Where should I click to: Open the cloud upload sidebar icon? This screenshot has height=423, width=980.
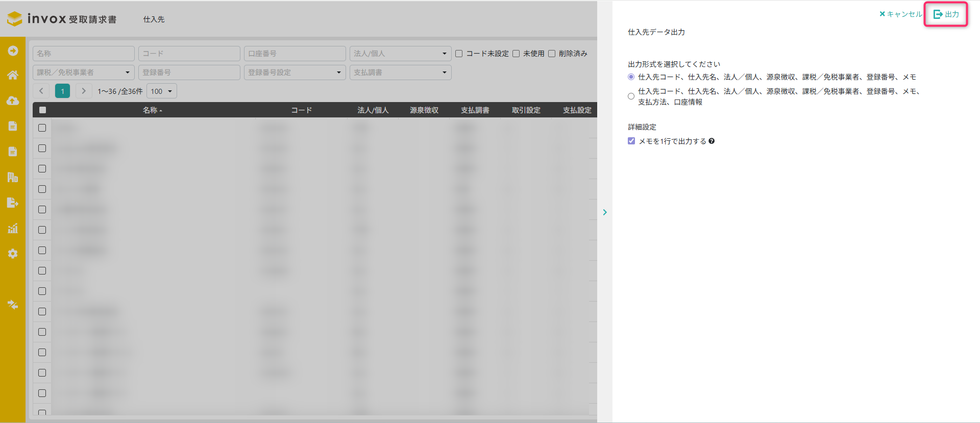coord(13,101)
